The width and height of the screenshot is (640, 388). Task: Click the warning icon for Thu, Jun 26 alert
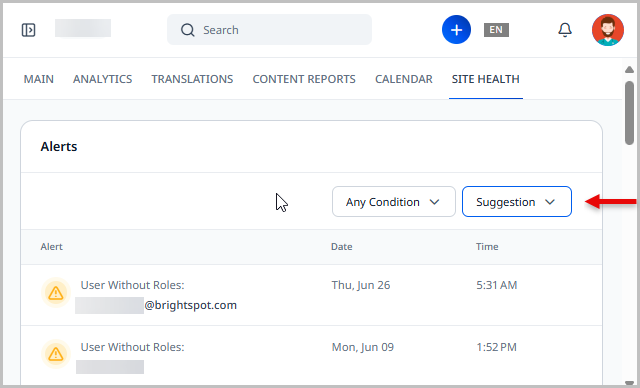click(x=56, y=293)
